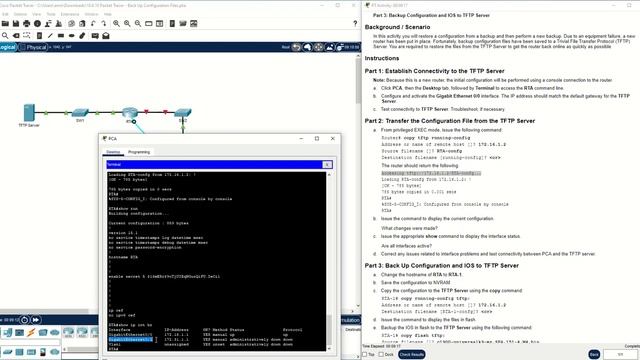This screenshot has width=640, height=360.
Task: Switch to Logical workspace view
Action: 7,47
